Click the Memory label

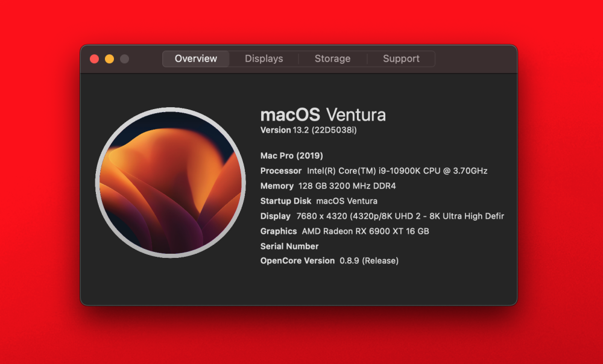[277, 186]
